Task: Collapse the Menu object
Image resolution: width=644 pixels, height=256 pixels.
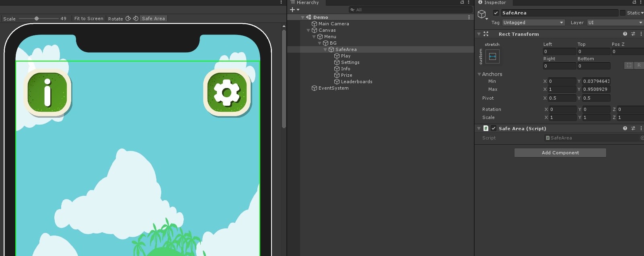Action: pos(314,37)
